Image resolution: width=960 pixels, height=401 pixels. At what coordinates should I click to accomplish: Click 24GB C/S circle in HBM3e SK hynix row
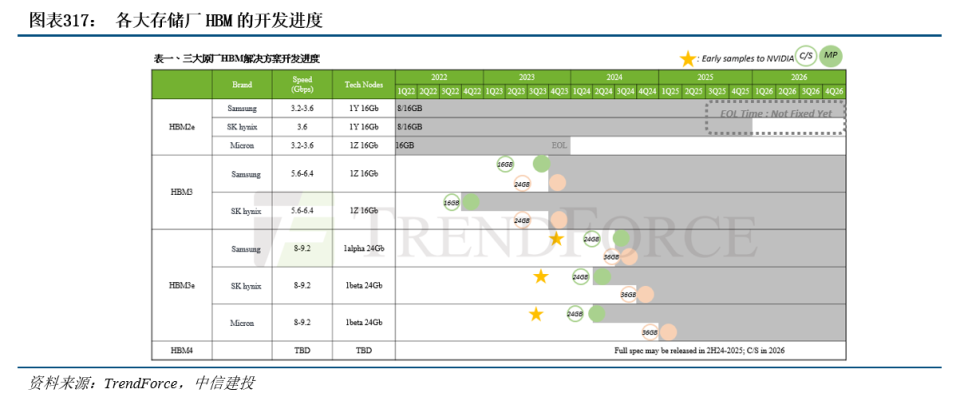pyautogui.click(x=580, y=277)
